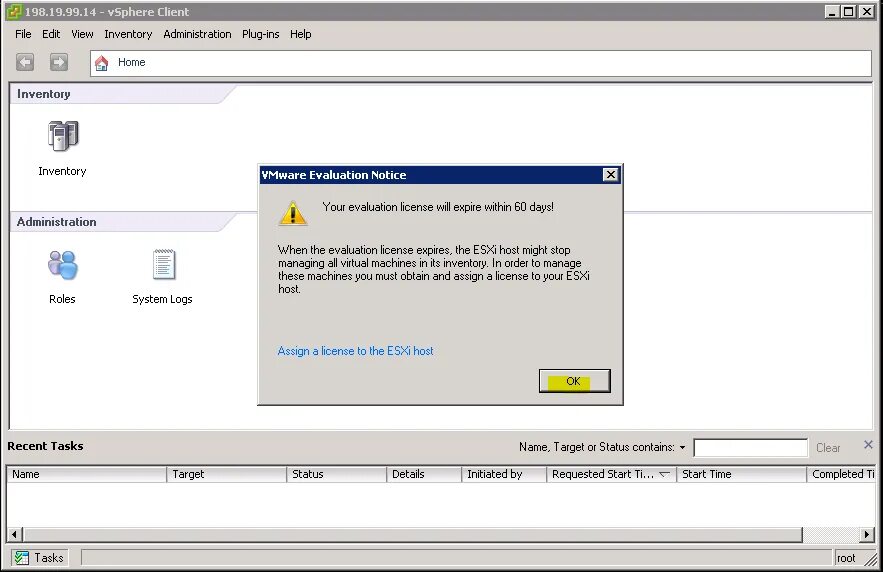Maximize the vSphere Client window

(849, 11)
